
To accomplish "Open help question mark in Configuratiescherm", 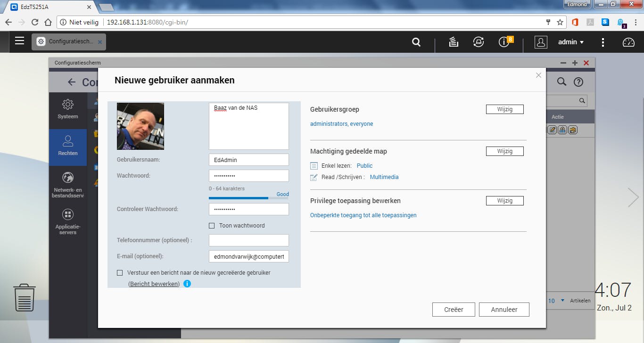I will pos(578,82).
